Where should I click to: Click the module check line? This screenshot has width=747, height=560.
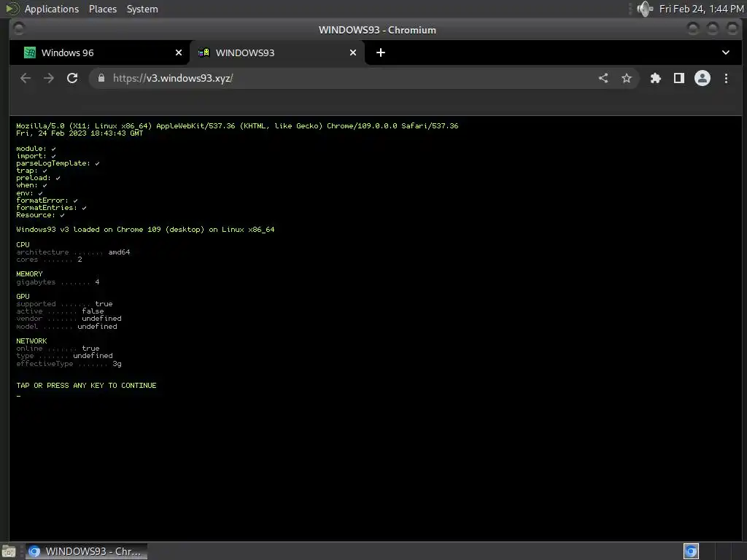click(36, 149)
